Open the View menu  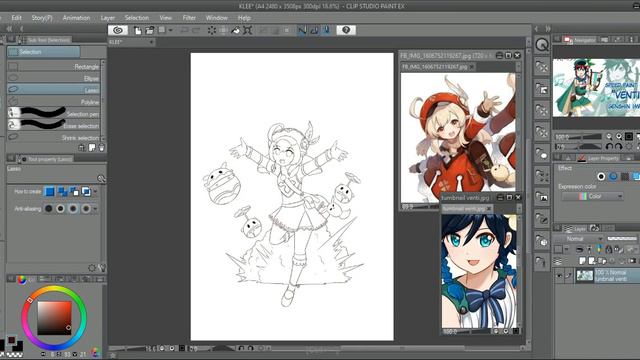166,18
